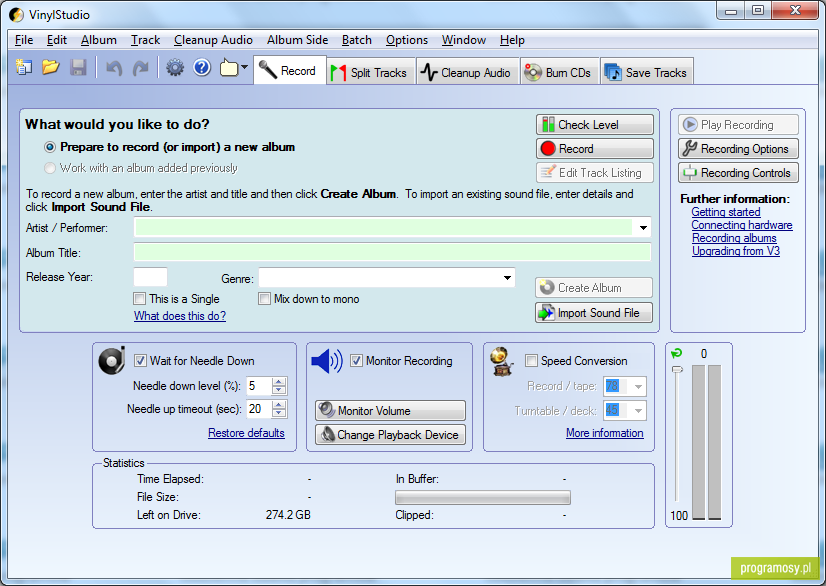This screenshot has height=586, width=826.
Task: Open the Batch menu
Action: [x=357, y=40]
